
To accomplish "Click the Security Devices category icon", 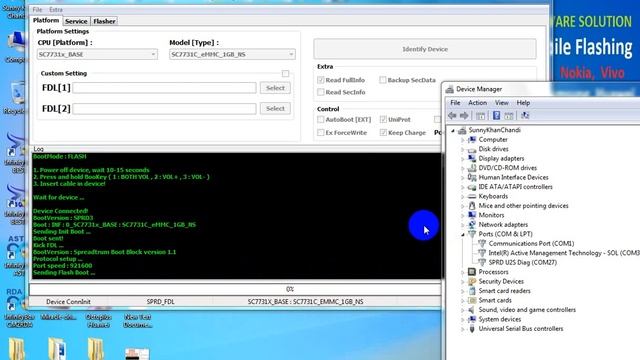I will coord(472,281).
